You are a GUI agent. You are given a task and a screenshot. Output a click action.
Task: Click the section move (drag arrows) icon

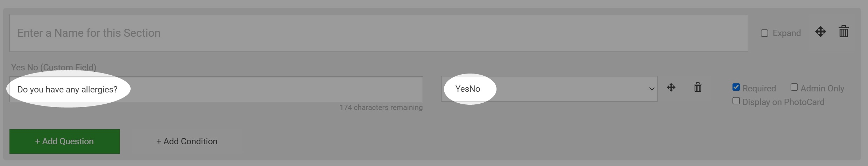click(820, 32)
